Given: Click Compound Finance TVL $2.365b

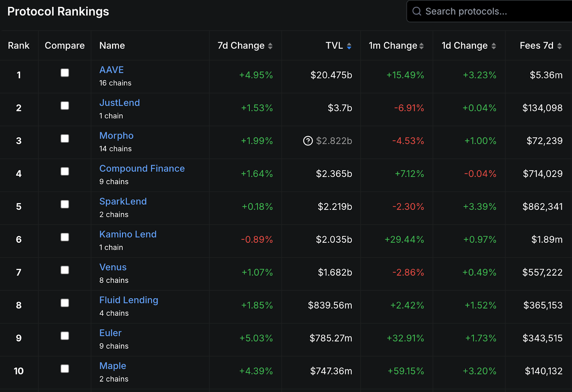Looking at the screenshot, I should point(334,174).
